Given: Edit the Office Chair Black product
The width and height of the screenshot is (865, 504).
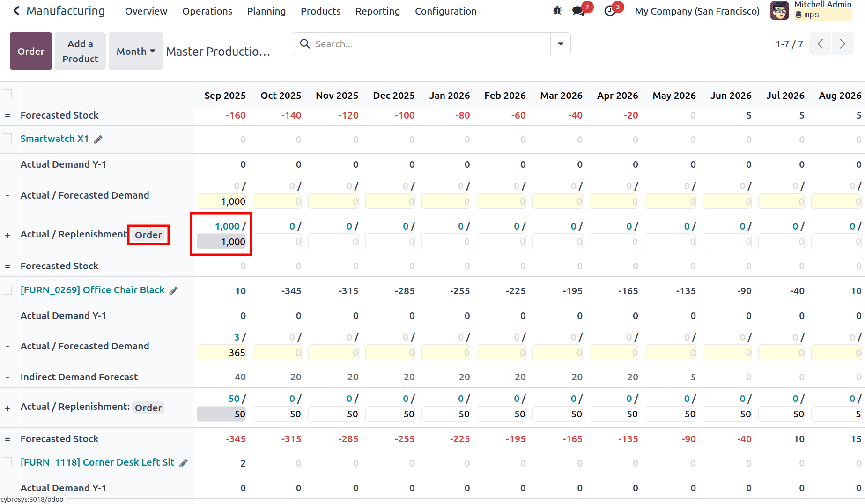Looking at the screenshot, I should tap(173, 290).
